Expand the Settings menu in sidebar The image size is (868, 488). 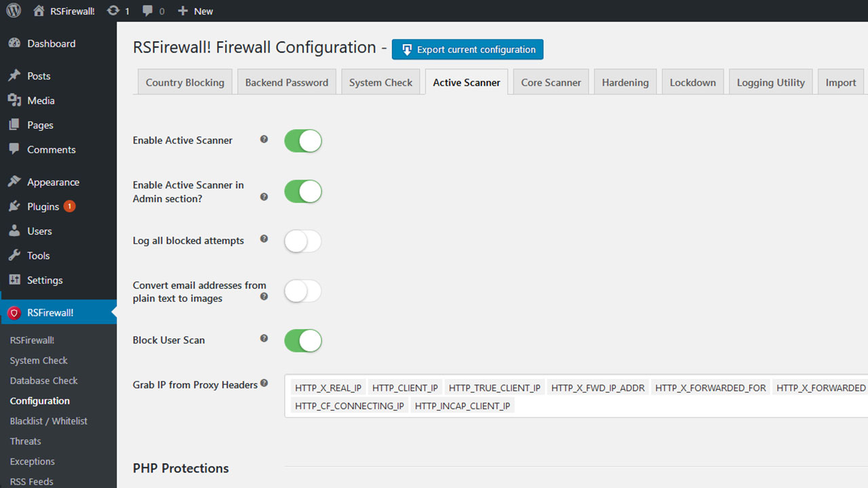point(45,280)
